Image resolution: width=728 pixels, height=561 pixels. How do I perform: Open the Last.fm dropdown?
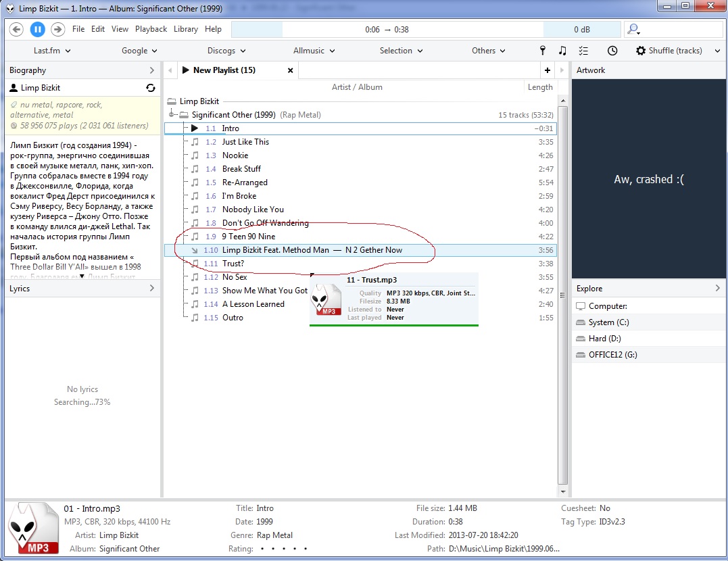pyautogui.click(x=52, y=51)
